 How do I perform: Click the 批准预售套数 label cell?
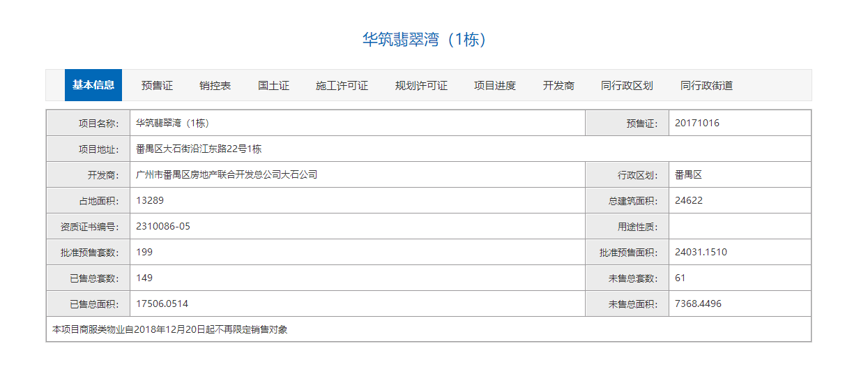tap(89, 252)
